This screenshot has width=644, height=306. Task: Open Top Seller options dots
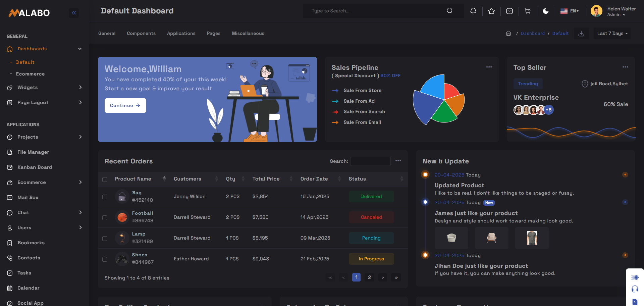pos(625,67)
